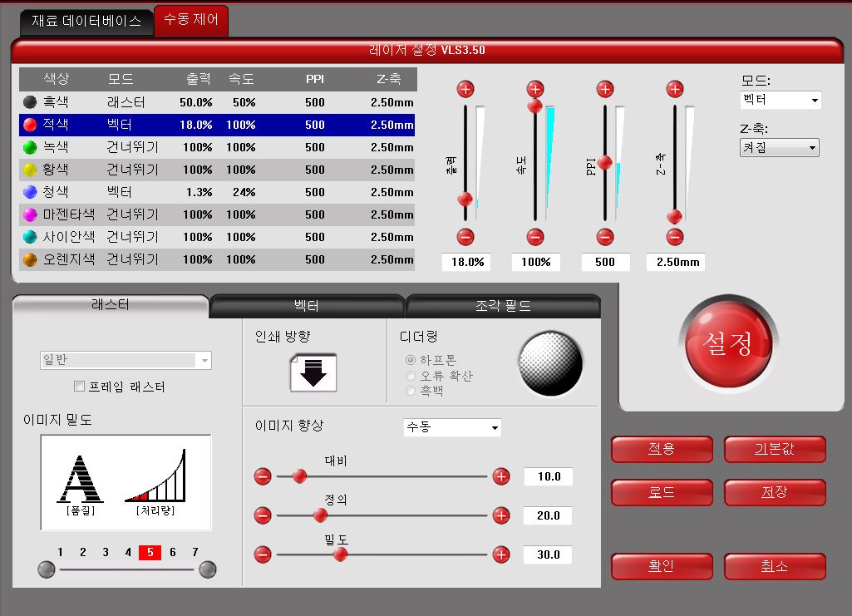
Task: Open the 일반 raster type dropdown
Action: click(x=126, y=360)
